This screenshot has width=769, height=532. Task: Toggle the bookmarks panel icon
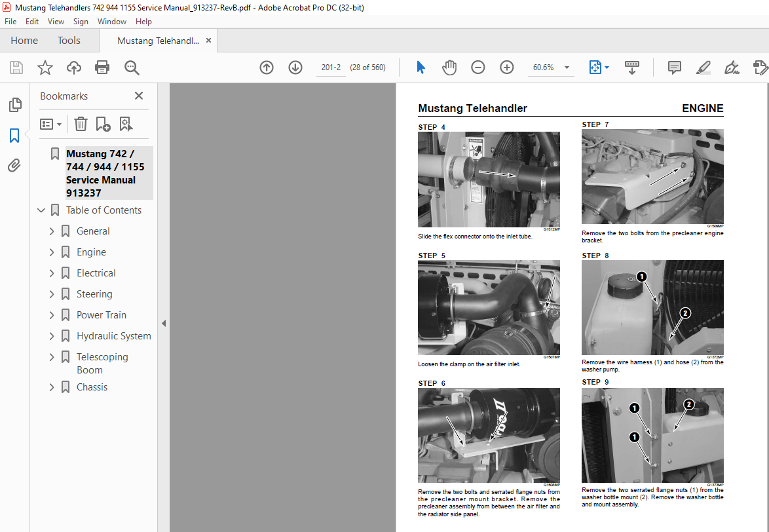[x=14, y=136]
